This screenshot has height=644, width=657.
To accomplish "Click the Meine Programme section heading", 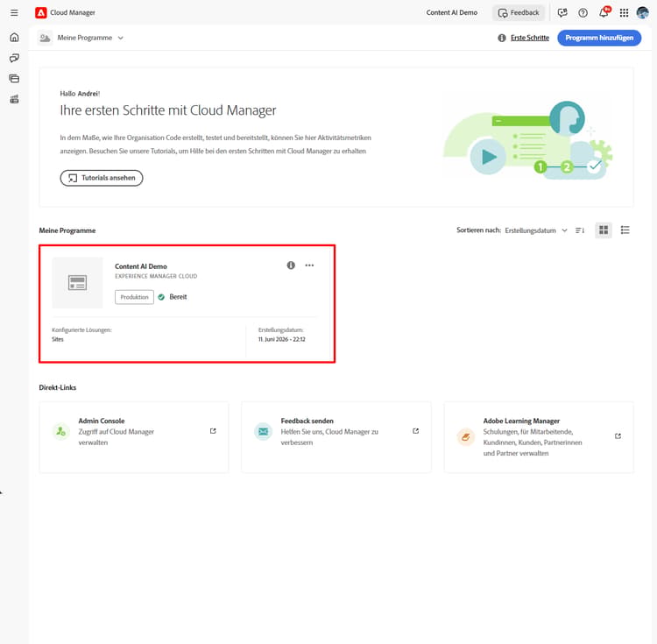I will tap(67, 230).
